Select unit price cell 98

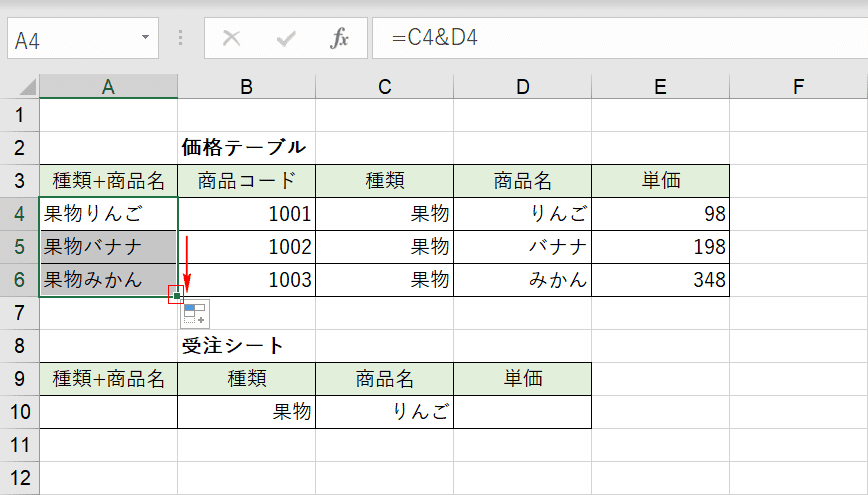coord(660,214)
